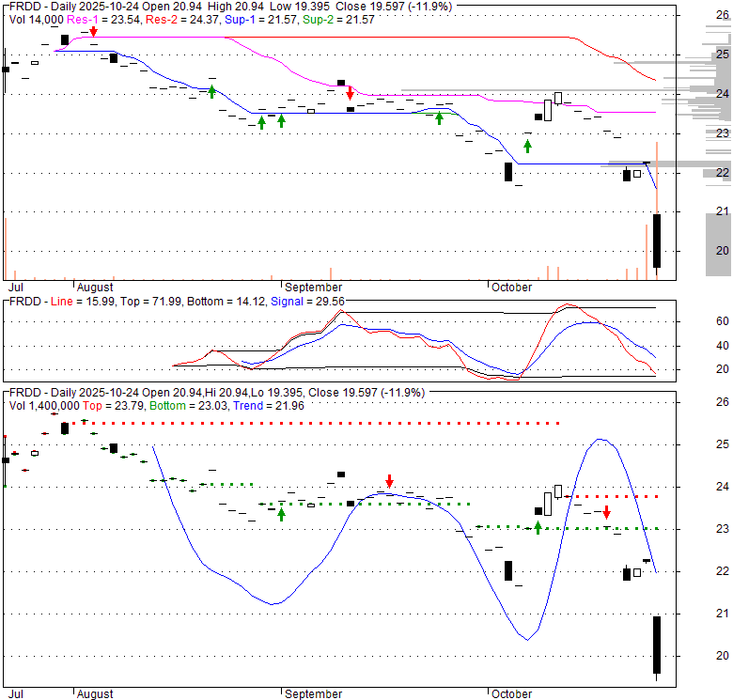Click the Vol 14,000 label in top chart
The image size is (733, 700).
pyautogui.click(x=33, y=19)
